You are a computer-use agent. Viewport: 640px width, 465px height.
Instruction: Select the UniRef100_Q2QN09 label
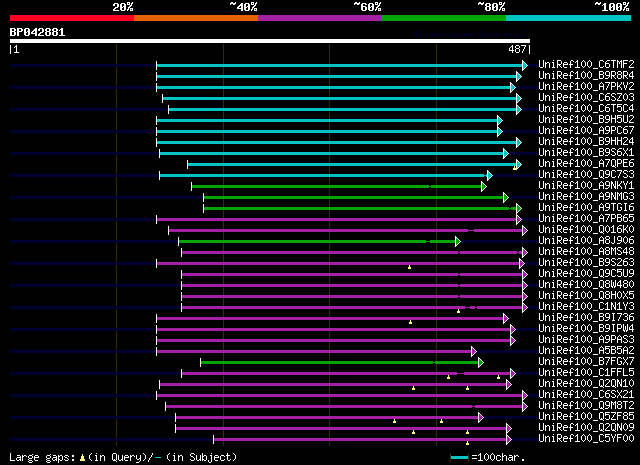[586, 428]
